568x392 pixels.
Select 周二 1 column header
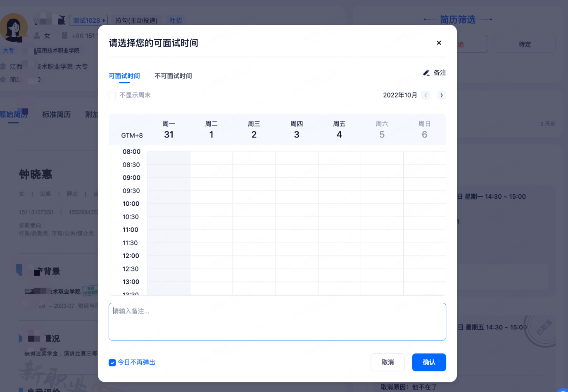pos(211,130)
